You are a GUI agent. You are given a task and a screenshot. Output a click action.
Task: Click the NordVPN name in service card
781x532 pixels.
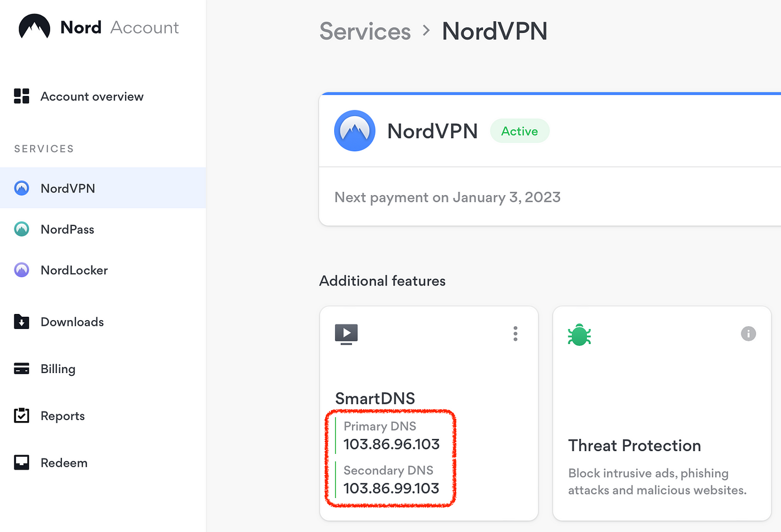click(433, 131)
